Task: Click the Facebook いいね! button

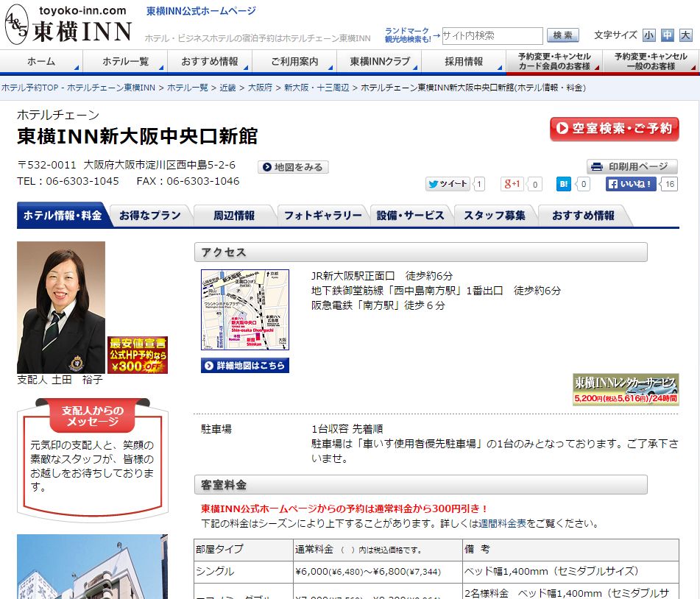Action: point(630,184)
